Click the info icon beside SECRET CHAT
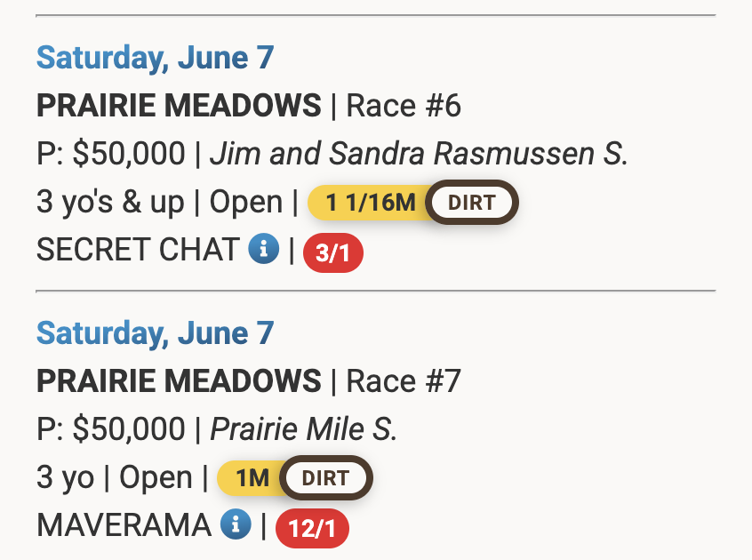The height and width of the screenshot is (560, 752). (x=264, y=250)
